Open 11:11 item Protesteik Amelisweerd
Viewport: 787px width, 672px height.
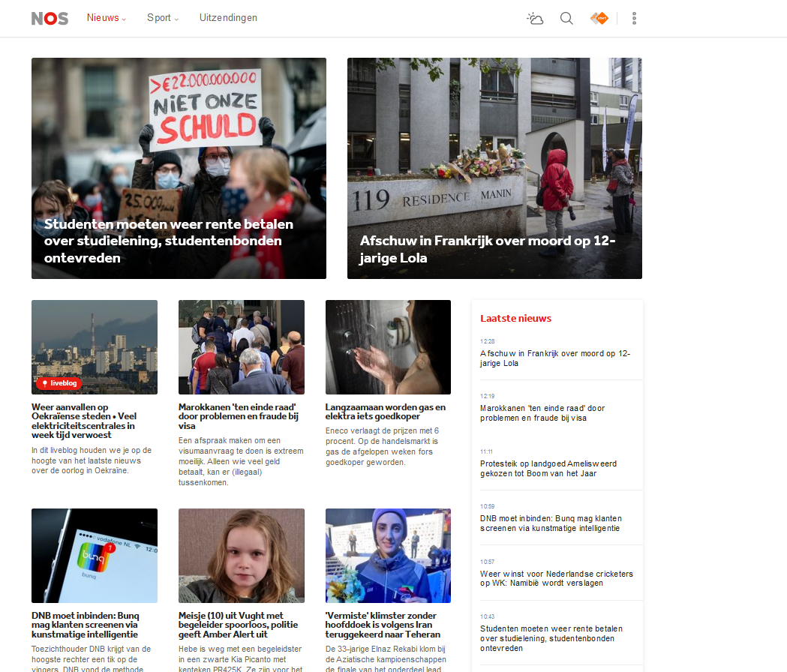tap(548, 468)
